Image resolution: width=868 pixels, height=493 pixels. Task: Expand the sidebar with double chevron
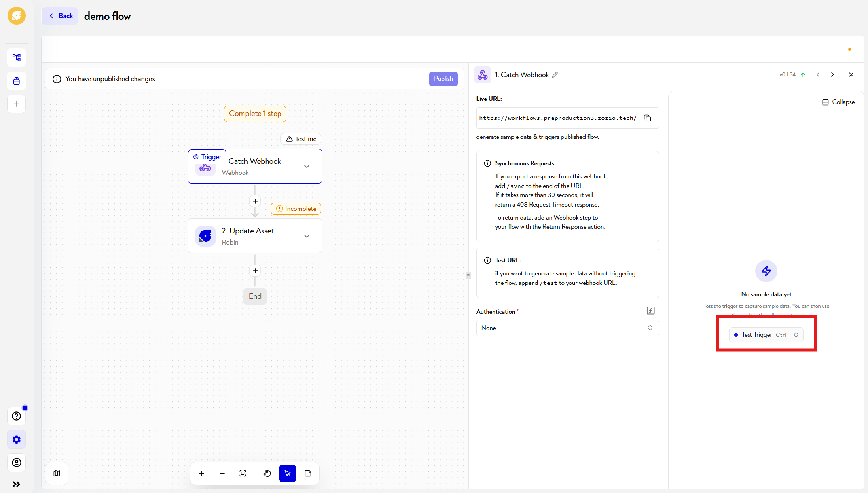point(17,484)
